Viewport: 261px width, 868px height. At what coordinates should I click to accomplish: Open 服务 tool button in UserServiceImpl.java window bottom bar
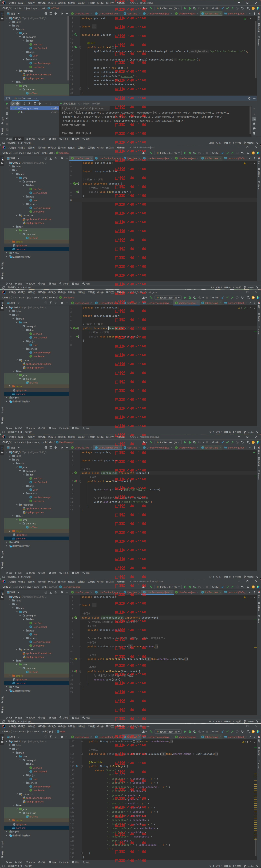click(76, 718)
